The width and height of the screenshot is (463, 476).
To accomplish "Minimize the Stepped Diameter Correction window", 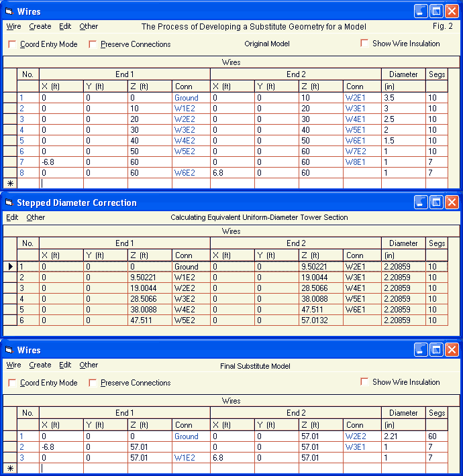I will coord(421,202).
